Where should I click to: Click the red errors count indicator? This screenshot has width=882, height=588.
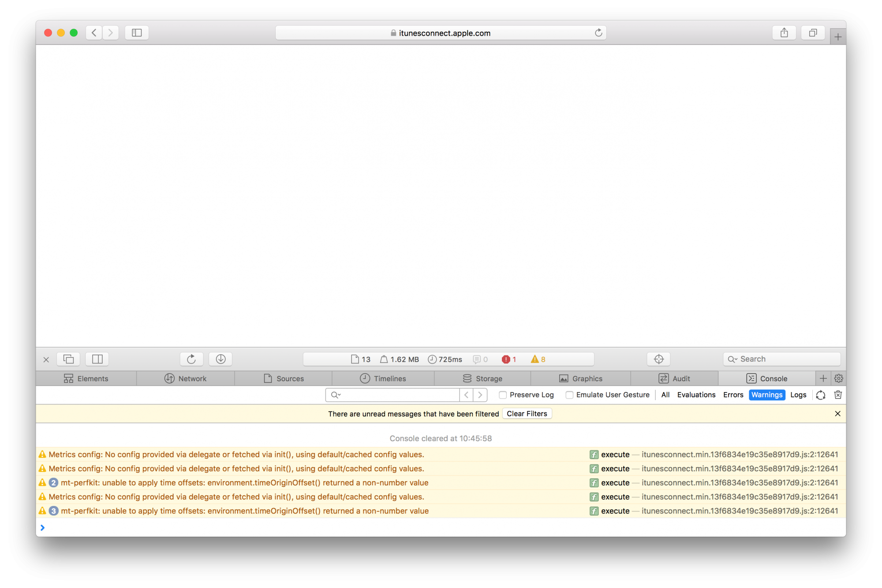(508, 360)
